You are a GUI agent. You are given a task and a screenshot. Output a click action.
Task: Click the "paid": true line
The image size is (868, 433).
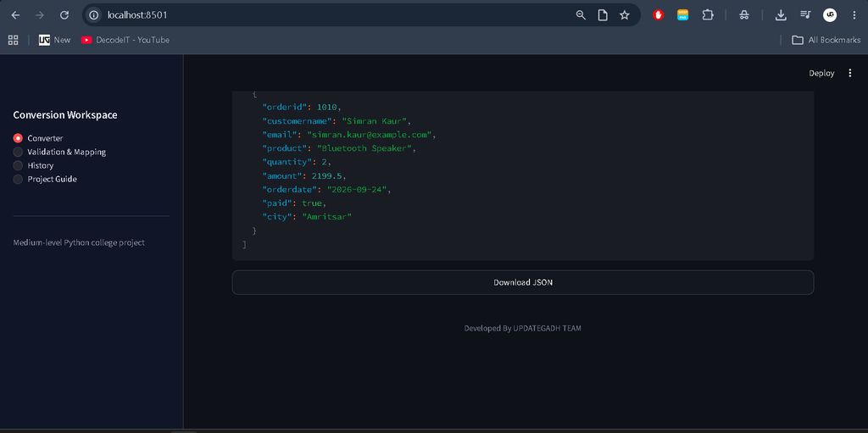pyautogui.click(x=294, y=203)
